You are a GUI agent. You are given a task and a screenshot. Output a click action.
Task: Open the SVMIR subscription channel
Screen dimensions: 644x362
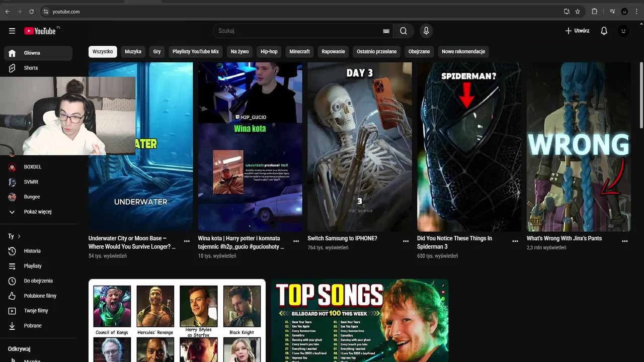click(38, 182)
